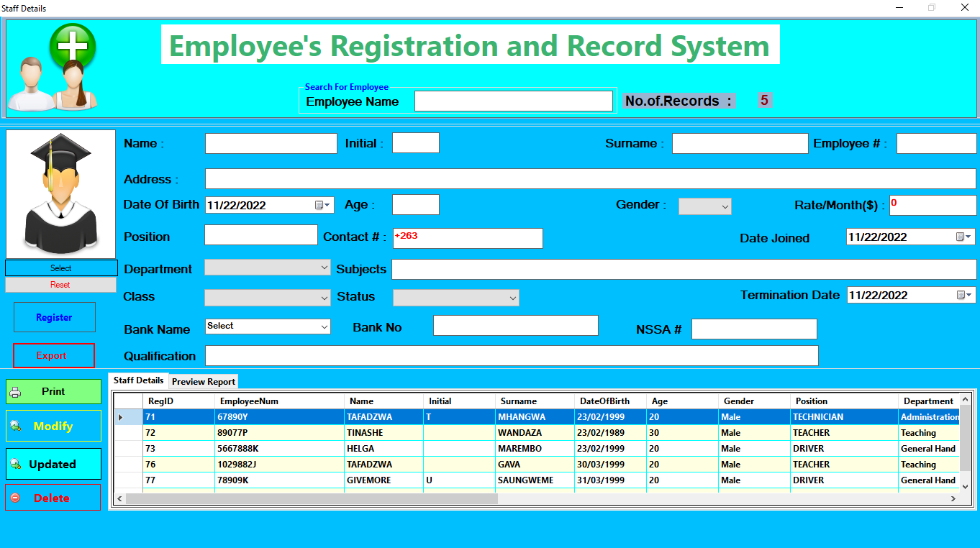Sort by the EmployeeNum column header
Screen dimensions: 980x548
279,401
